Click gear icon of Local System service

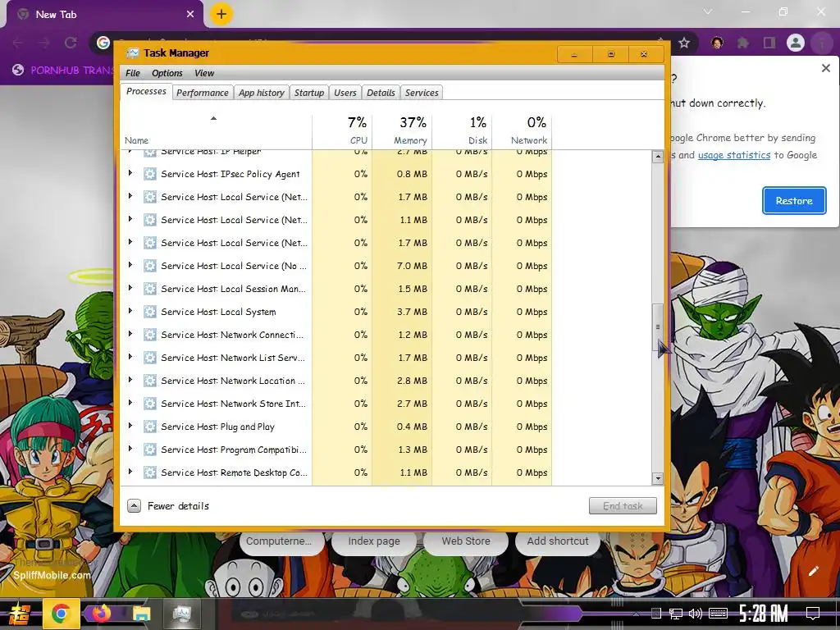coord(150,312)
